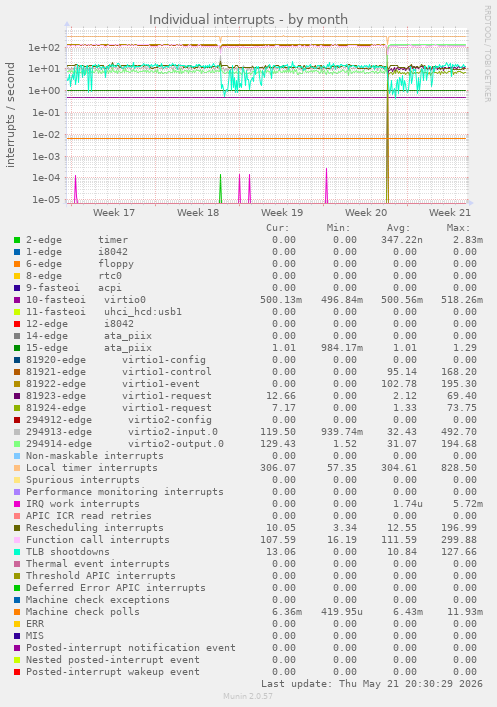Click the Week 17 axis label

[114, 212]
